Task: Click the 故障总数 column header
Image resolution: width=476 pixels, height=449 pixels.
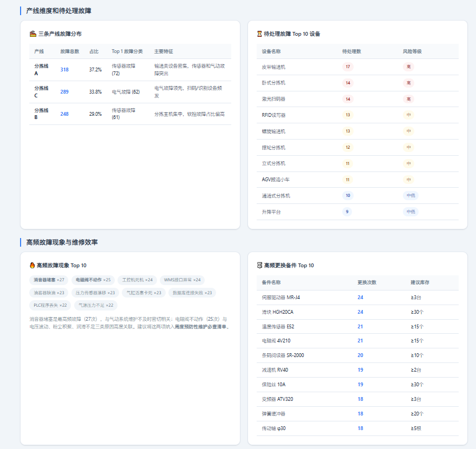Action: pos(69,51)
